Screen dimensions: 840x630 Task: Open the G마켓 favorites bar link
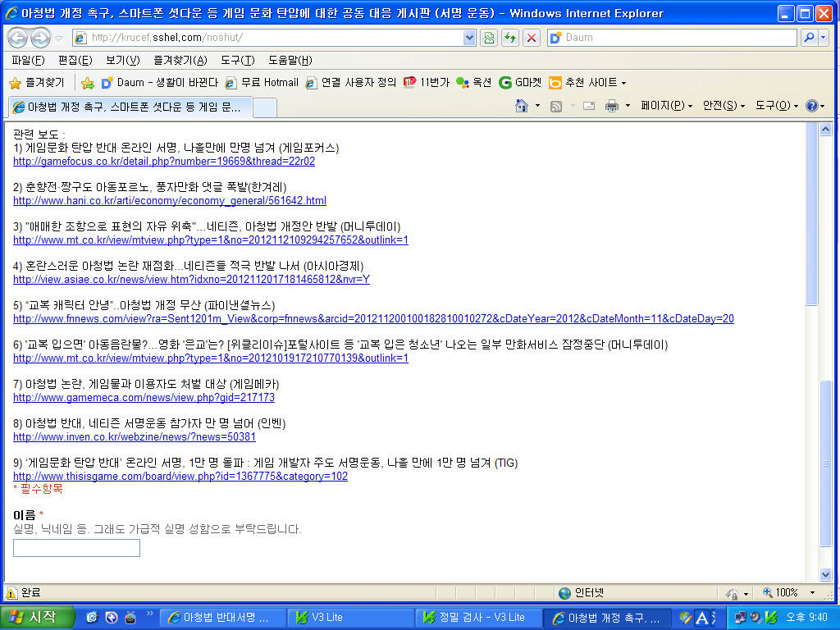[519, 83]
